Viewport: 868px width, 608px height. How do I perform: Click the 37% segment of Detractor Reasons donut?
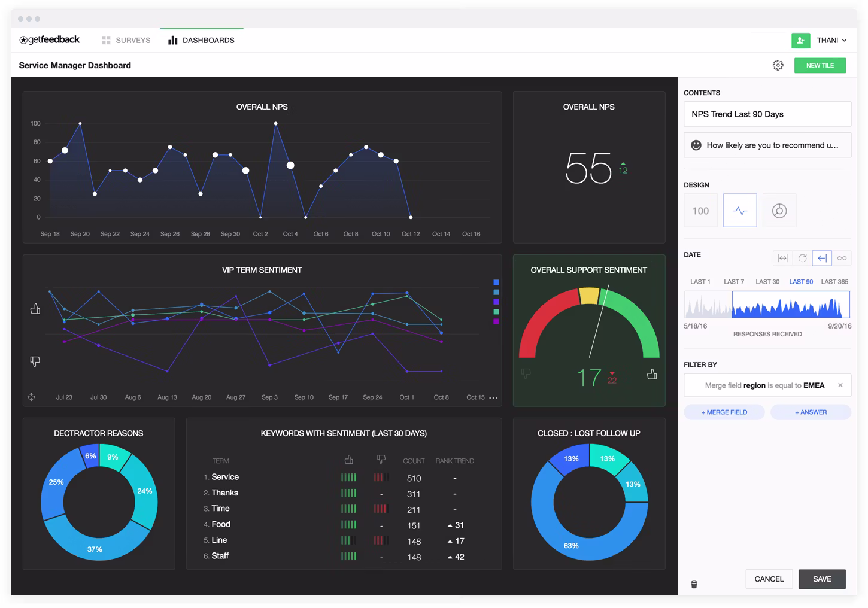click(95, 549)
